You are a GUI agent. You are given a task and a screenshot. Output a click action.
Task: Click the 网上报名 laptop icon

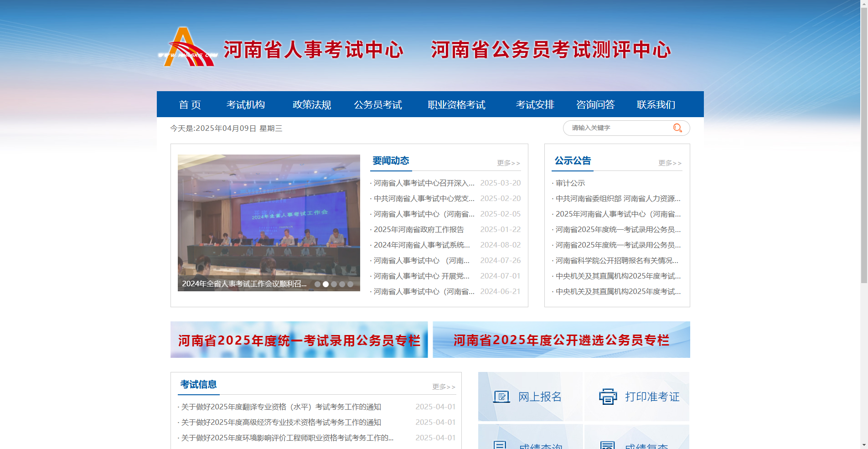pos(501,397)
